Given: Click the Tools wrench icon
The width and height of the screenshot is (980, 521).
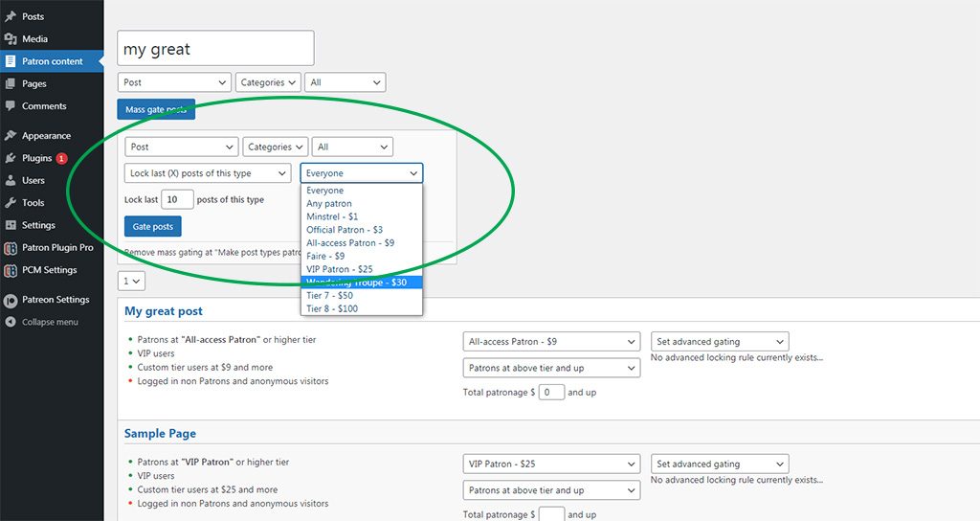Looking at the screenshot, I should click(11, 203).
